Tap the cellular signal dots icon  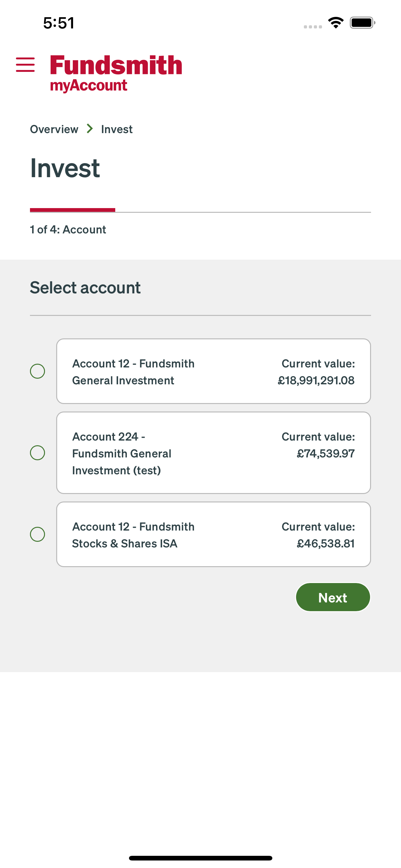313,27
